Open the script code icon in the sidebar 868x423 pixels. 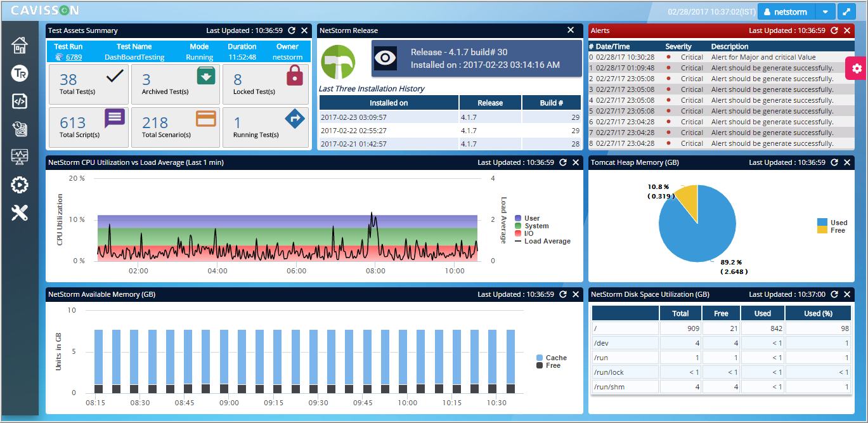coord(20,101)
